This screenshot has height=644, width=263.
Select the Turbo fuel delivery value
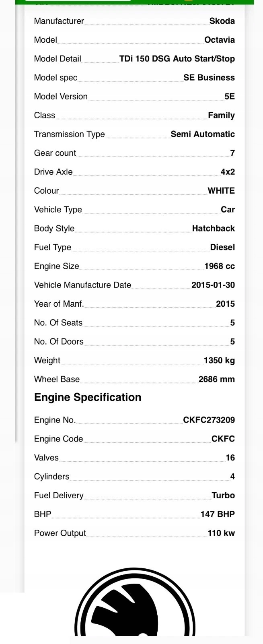pos(223,495)
